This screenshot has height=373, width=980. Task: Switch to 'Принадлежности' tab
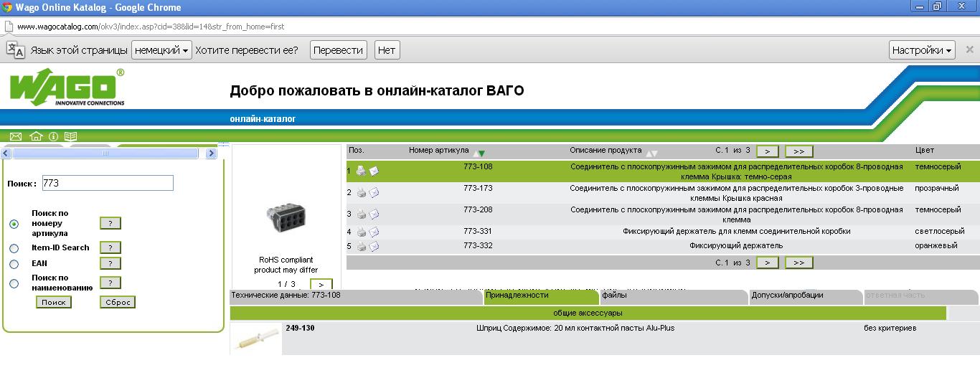[541, 296]
